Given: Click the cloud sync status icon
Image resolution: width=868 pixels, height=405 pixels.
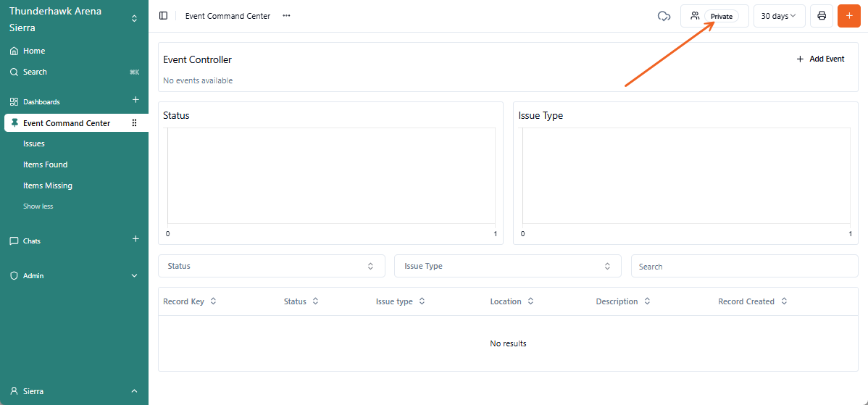Looking at the screenshot, I should [664, 16].
